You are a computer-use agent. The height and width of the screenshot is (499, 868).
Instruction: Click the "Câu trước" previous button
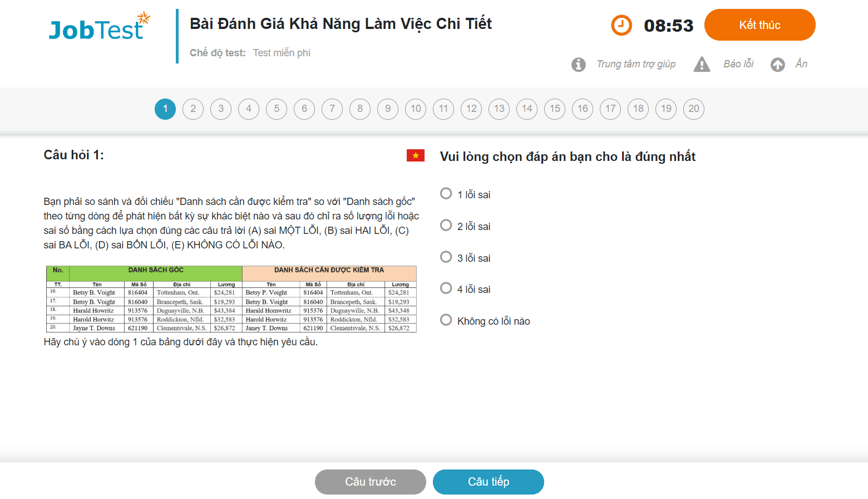(x=371, y=482)
